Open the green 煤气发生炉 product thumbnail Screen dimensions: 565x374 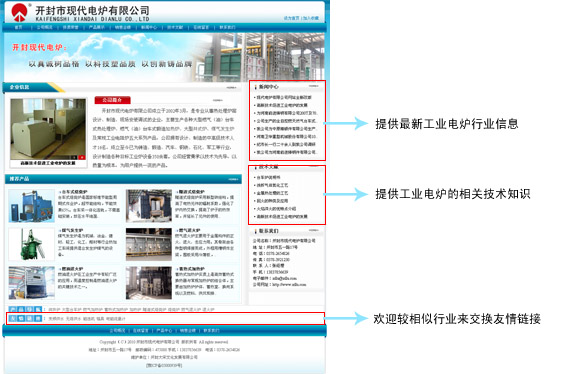(32, 244)
